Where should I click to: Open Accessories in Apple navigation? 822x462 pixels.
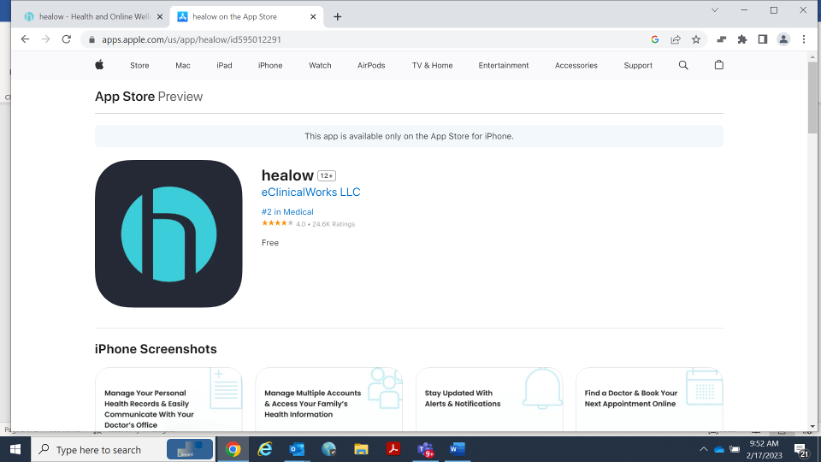point(576,66)
